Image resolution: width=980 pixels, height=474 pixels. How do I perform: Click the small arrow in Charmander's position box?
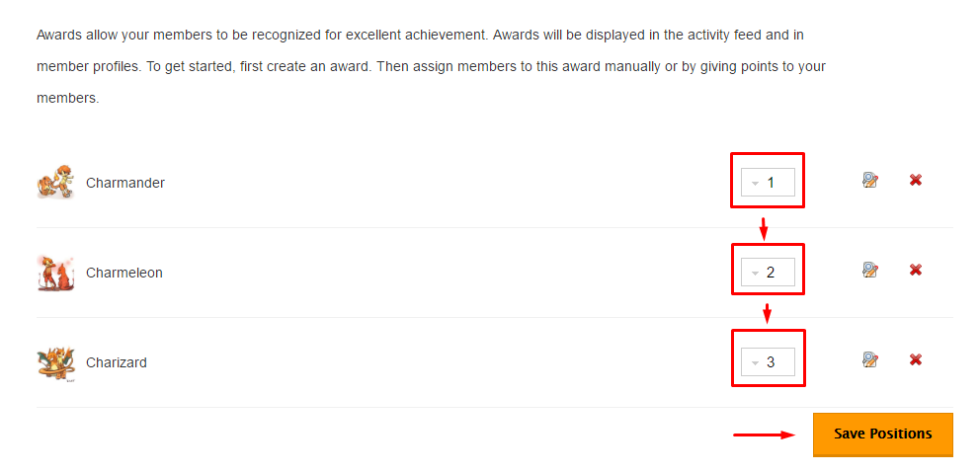coord(755,184)
